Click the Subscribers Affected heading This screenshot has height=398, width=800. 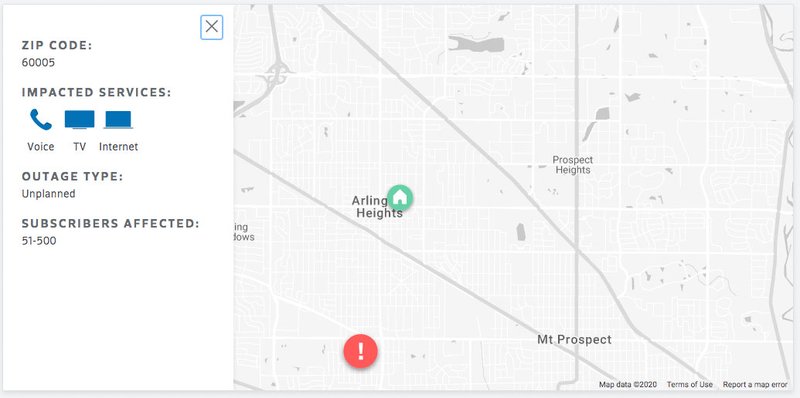[x=111, y=223]
